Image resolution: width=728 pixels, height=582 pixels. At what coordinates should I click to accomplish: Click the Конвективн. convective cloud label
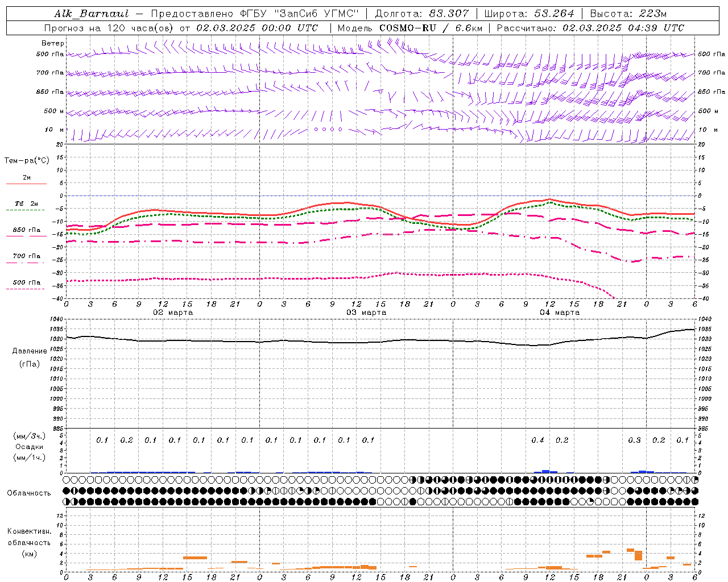click(x=29, y=531)
